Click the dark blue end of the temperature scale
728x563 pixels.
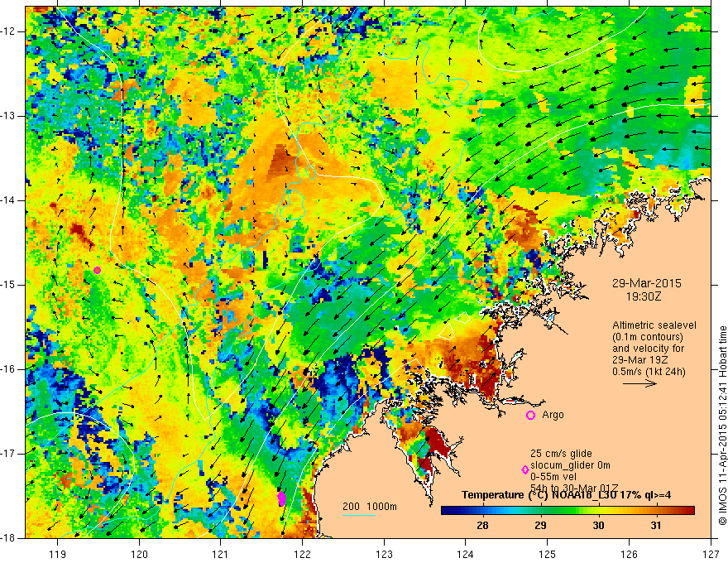(448, 510)
